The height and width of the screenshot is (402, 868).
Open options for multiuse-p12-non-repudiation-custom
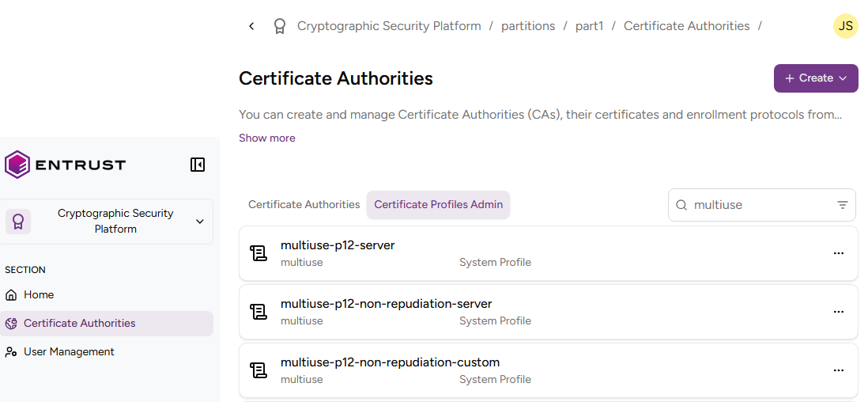[x=838, y=370]
